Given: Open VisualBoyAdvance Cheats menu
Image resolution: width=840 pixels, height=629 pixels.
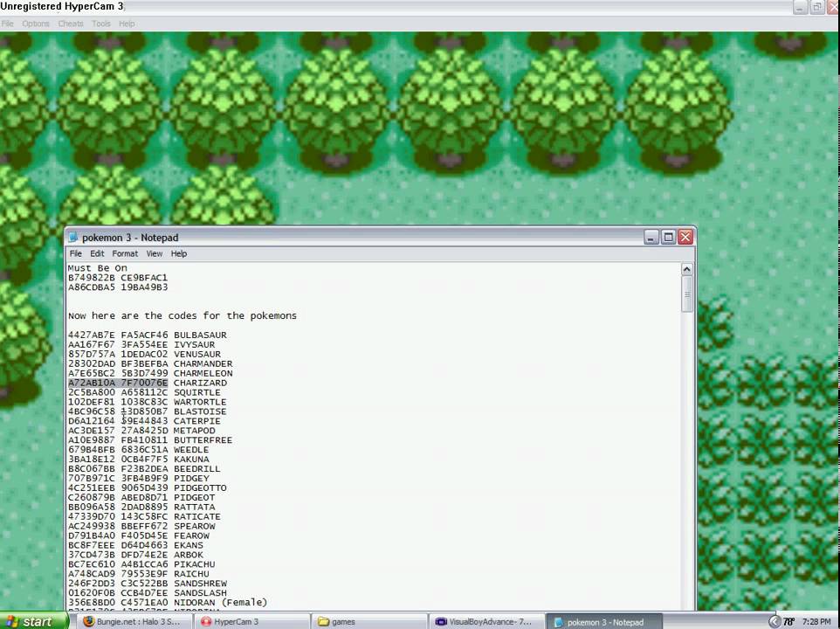Looking at the screenshot, I should (71, 24).
